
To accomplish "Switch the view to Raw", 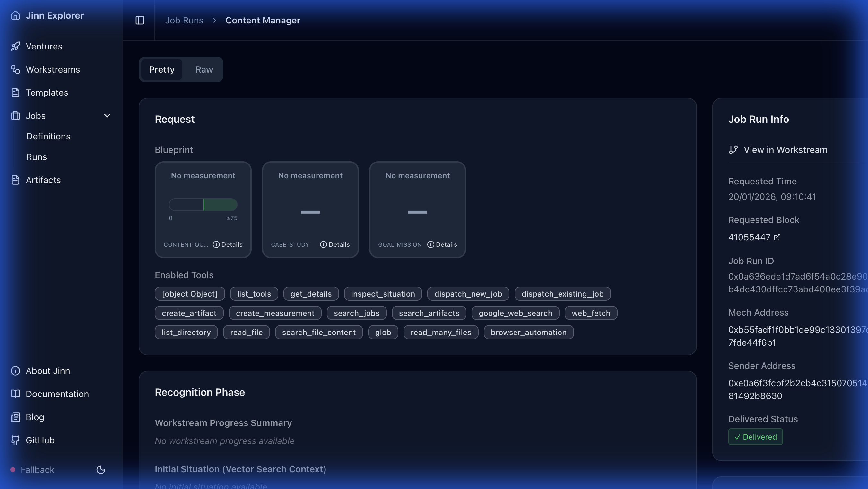I will tap(204, 69).
